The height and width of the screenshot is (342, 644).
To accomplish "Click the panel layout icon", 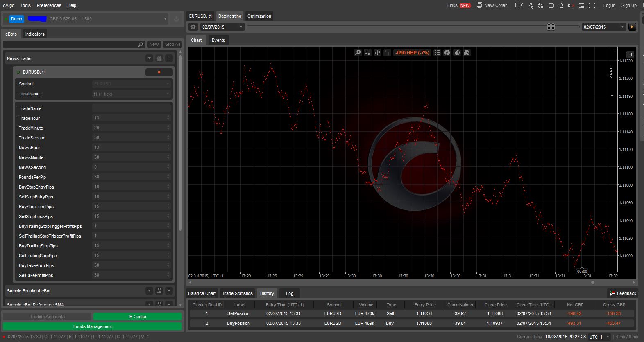I will click(x=581, y=5).
